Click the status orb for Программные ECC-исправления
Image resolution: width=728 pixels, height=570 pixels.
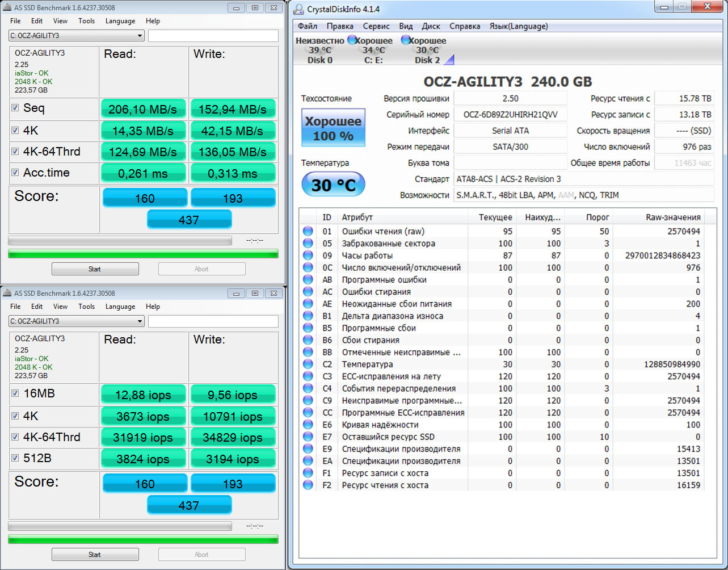[308, 412]
